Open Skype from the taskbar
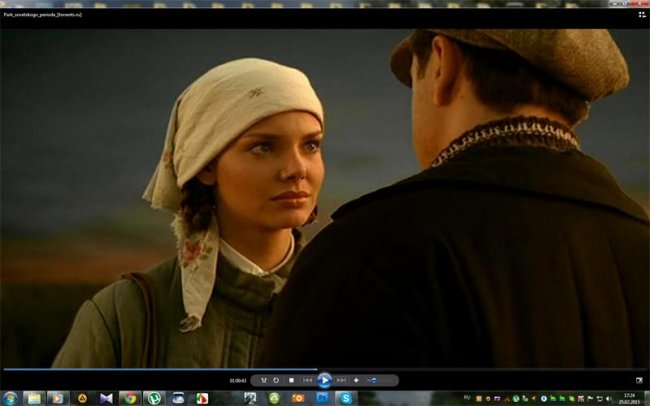Image resolution: width=650 pixels, height=406 pixels. (346, 398)
